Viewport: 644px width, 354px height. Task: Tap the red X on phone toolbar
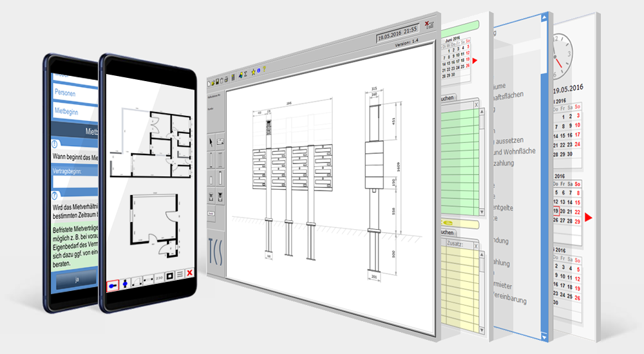click(189, 274)
